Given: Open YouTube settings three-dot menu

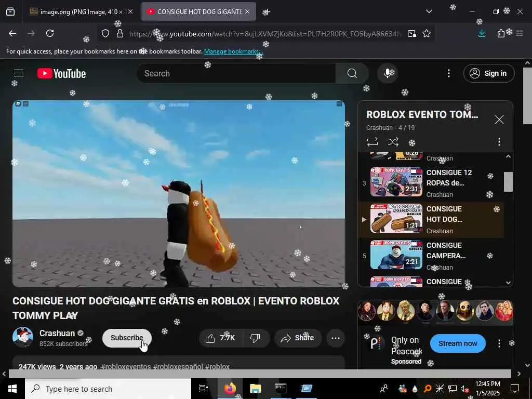Looking at the screenshot, I should (448, 73).
